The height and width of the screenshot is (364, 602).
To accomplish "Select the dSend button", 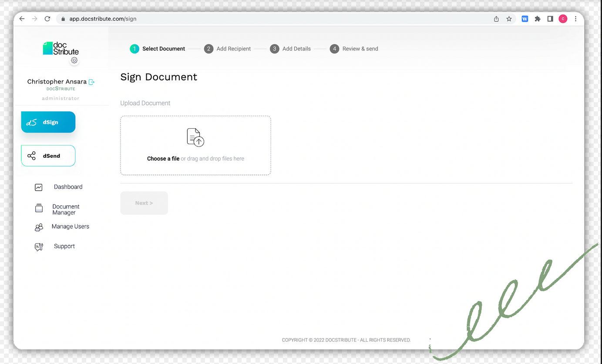I will pos(48,156).
